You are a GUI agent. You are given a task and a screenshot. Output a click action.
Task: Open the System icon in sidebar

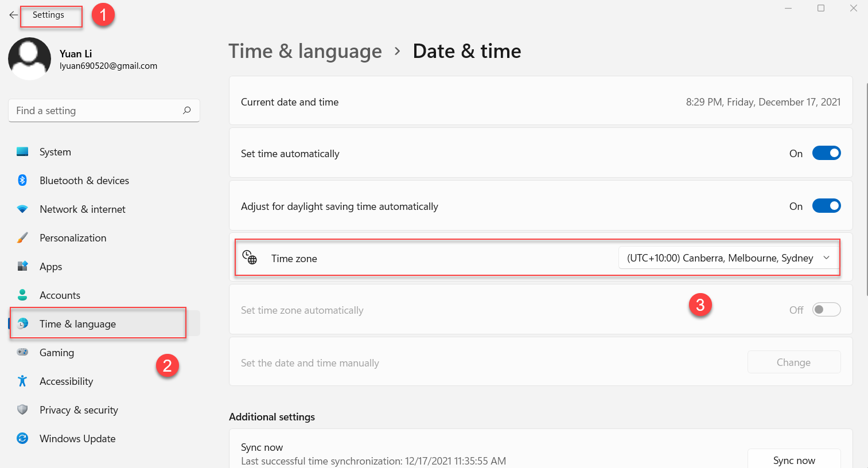click(x=22, y=152)
